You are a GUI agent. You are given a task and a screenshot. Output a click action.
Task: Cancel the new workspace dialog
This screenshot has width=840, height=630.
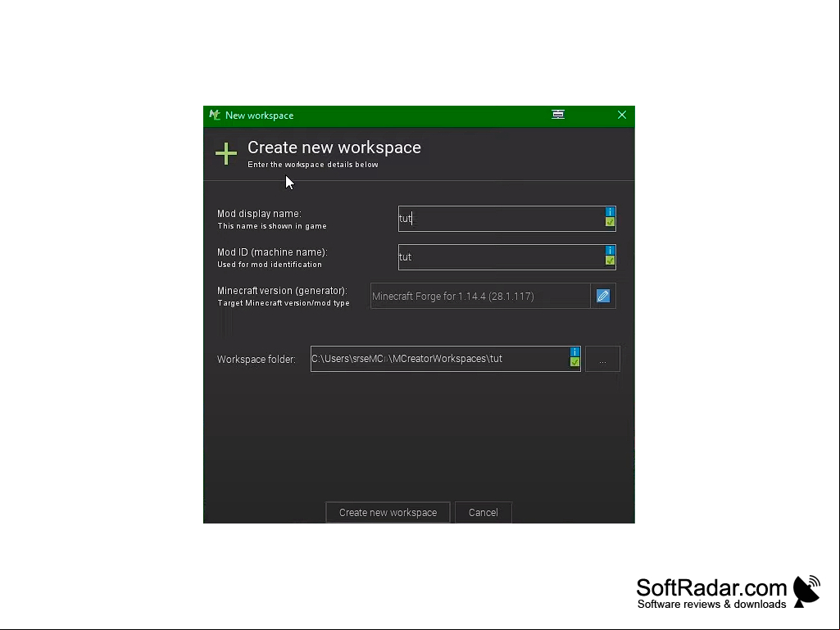click(484, 513)
